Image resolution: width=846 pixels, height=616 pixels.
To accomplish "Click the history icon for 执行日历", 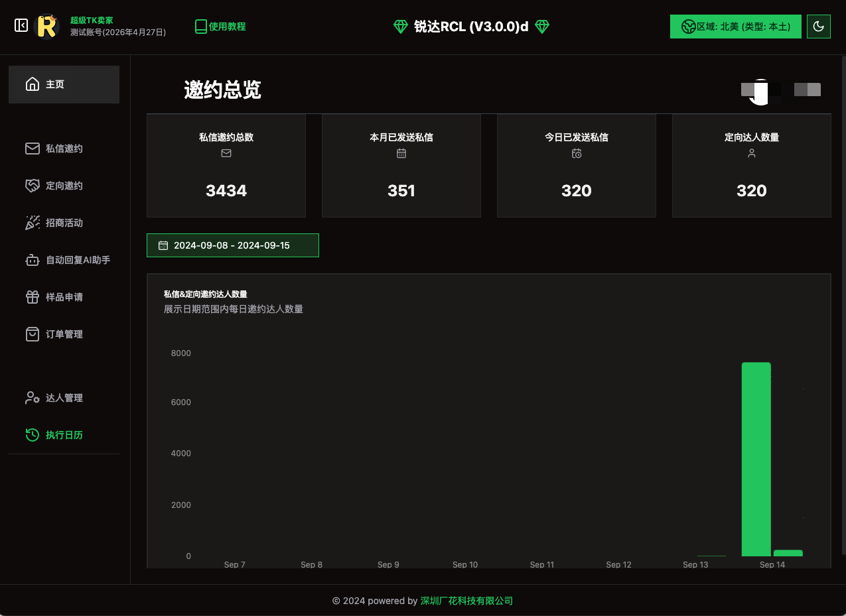I will [33, 435].
